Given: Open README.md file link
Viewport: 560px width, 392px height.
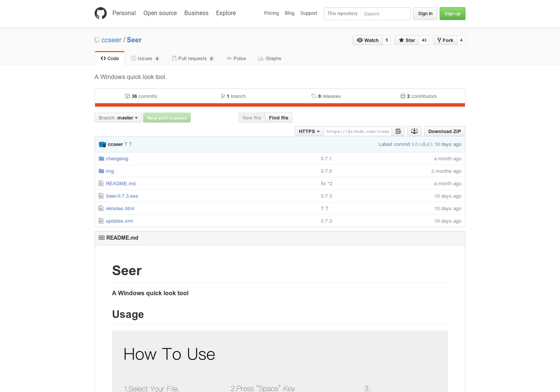Looking at the screenshot, I should tap(121, 183).
